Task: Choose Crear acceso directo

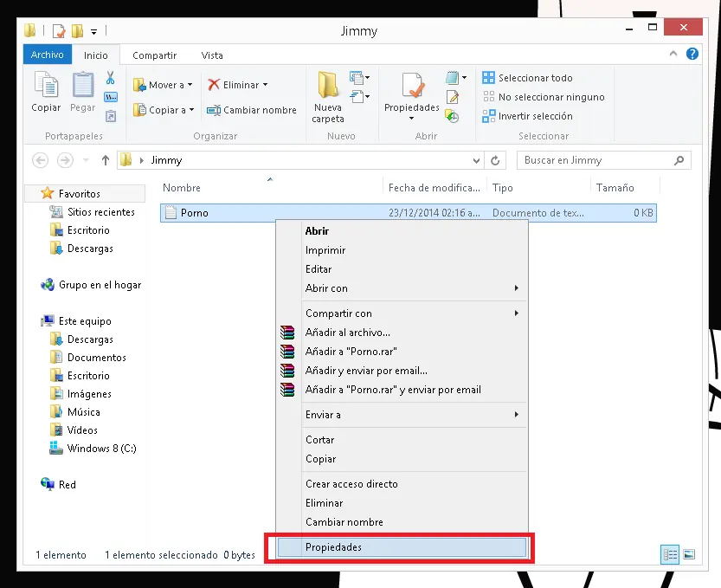Action: click(x=402, y=484)
